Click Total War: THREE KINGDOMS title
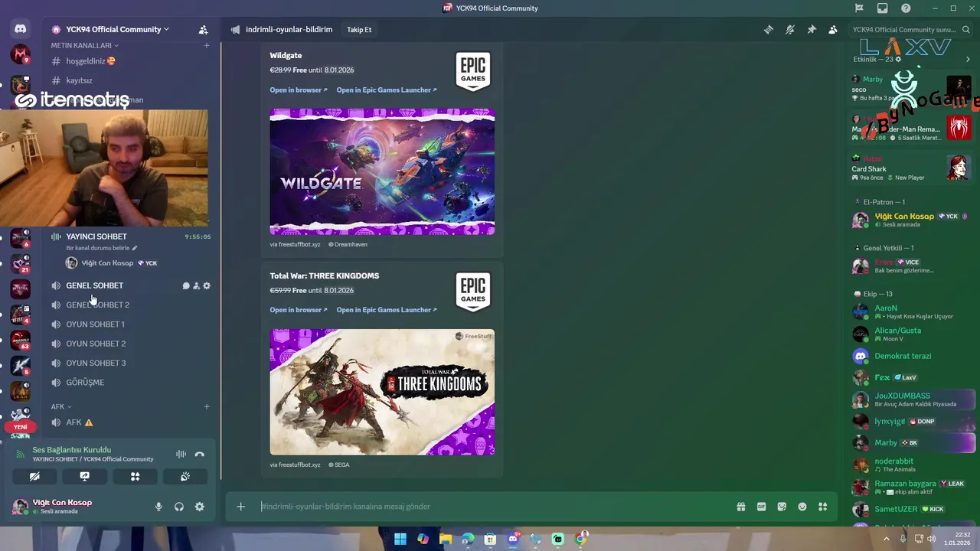Screen dimensions: 980x551 325,275
